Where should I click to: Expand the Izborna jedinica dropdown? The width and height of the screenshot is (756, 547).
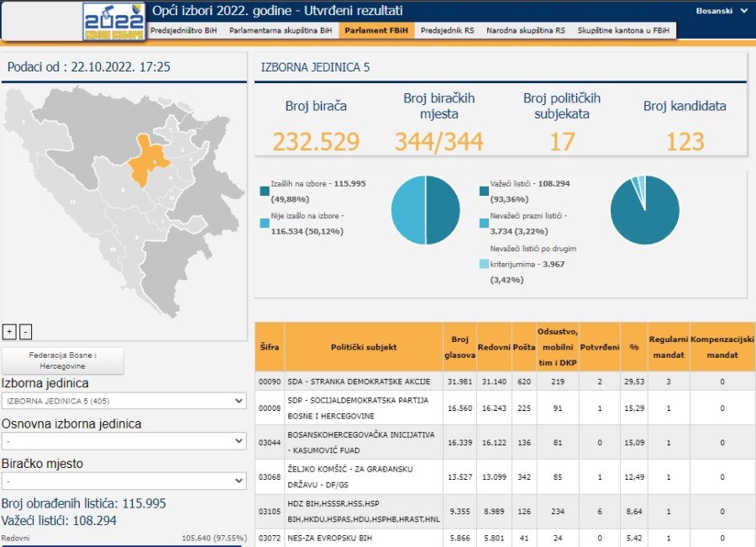123,401
